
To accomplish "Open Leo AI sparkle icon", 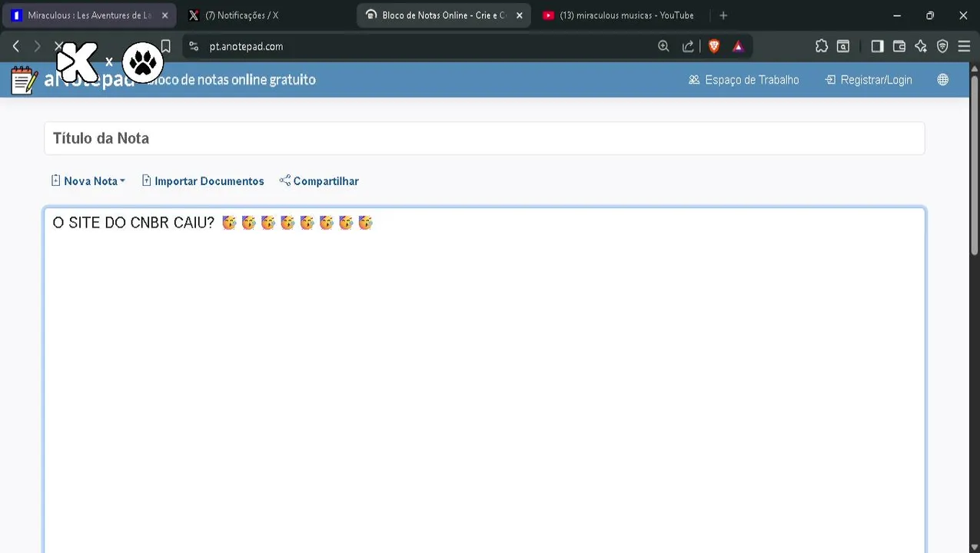I will 921,47.
